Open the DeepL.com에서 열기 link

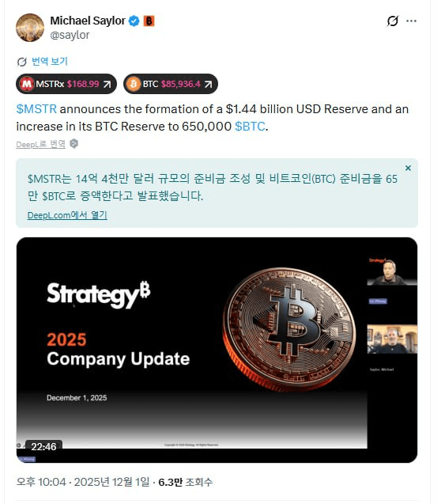point(67,215)
